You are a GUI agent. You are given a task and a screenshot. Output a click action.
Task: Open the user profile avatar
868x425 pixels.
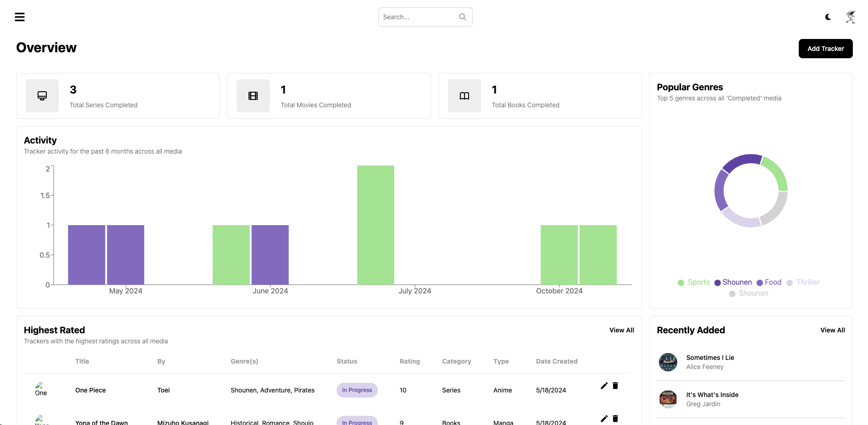851,17
